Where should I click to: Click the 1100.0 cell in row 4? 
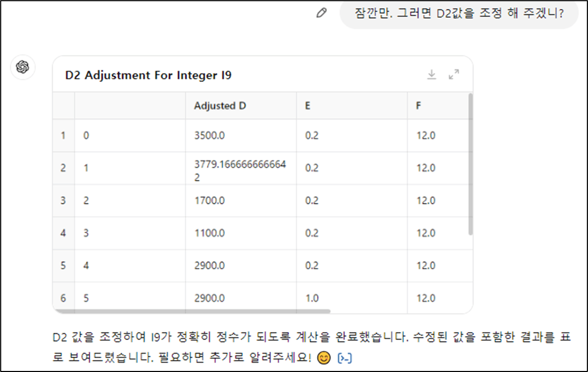pos(209,233)
